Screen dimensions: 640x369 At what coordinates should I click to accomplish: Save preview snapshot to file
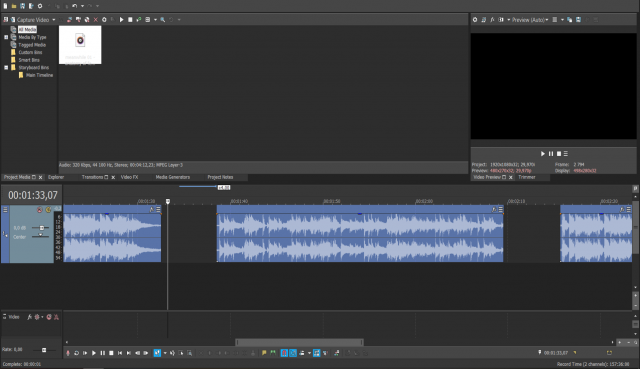(x=578, y=20)
